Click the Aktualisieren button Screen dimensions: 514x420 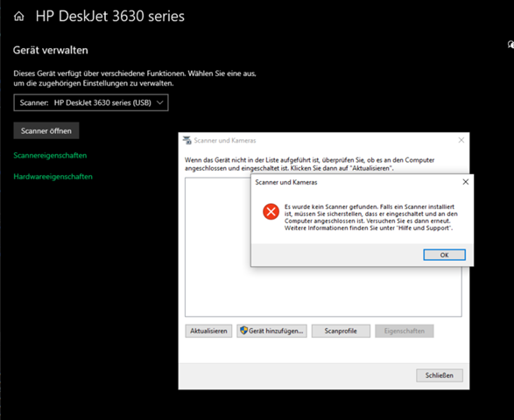point(208,331)
